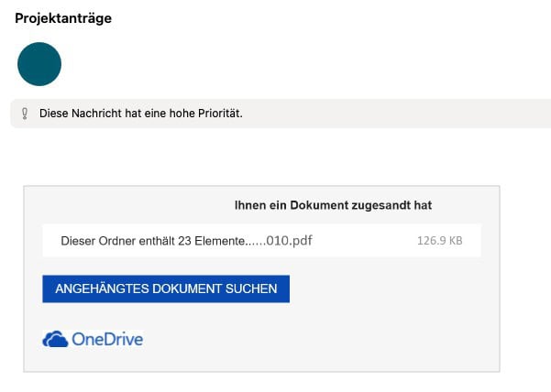Open the OneDrive wordmark link
The image size is (551, 392).
click(x=107, y=340)
